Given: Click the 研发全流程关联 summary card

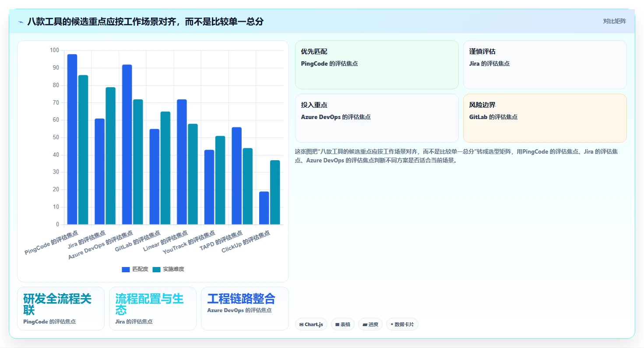Looking at the screenshot, I should pos(61,309).
